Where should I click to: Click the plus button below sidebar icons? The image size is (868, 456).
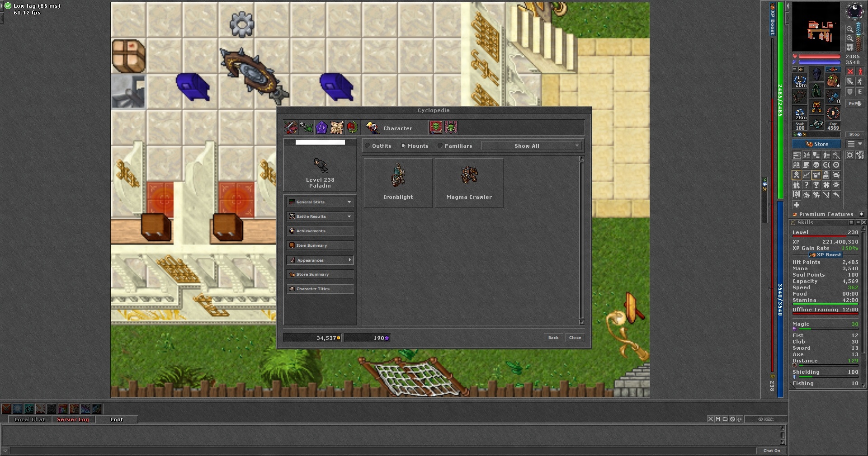(x=797, y=205)
